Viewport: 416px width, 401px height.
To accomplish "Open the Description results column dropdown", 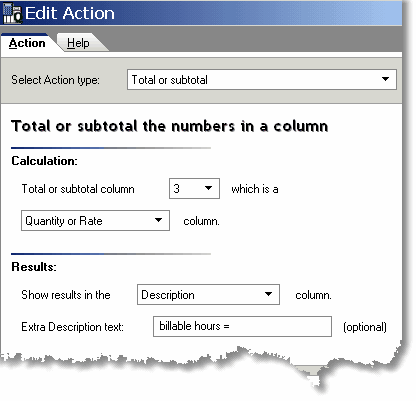I will [208, 295].
